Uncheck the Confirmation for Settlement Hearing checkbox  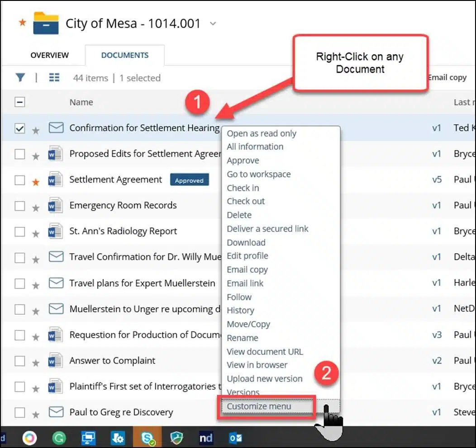(x=20, y=128)
